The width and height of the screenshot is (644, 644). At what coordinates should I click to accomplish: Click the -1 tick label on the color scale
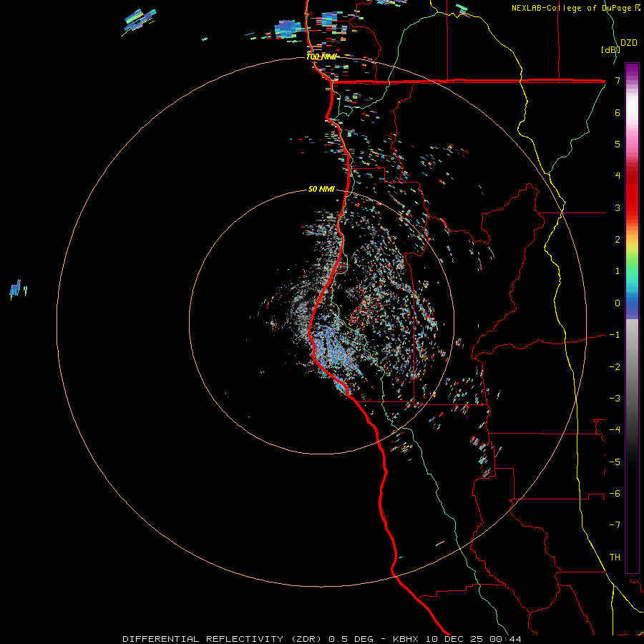[x=615, y=335]
